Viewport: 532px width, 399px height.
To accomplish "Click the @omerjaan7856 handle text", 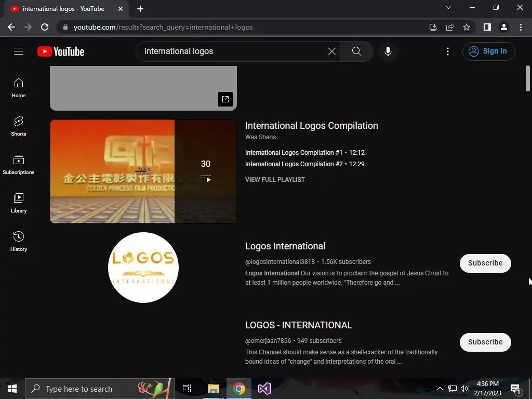I will 268,341.
